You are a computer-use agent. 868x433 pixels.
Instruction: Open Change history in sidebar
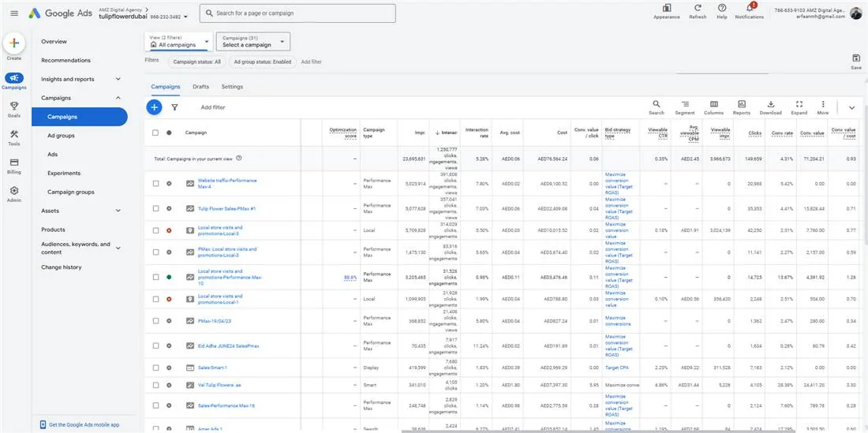pyautogui.click(x=62, y=267)
